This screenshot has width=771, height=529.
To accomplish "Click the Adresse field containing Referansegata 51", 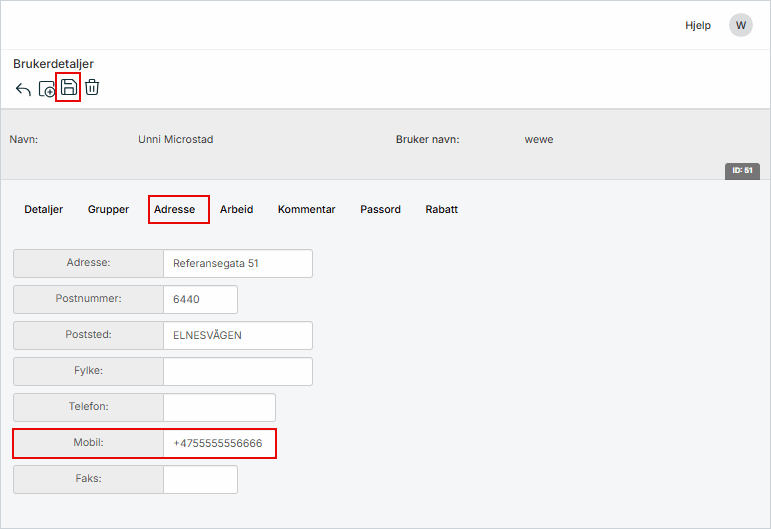I will coord(237,264).
